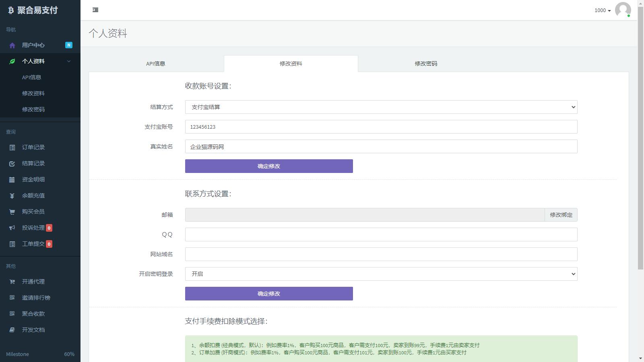Click the 购买会员 cart icon
The image size is (644, 362).
12,212
